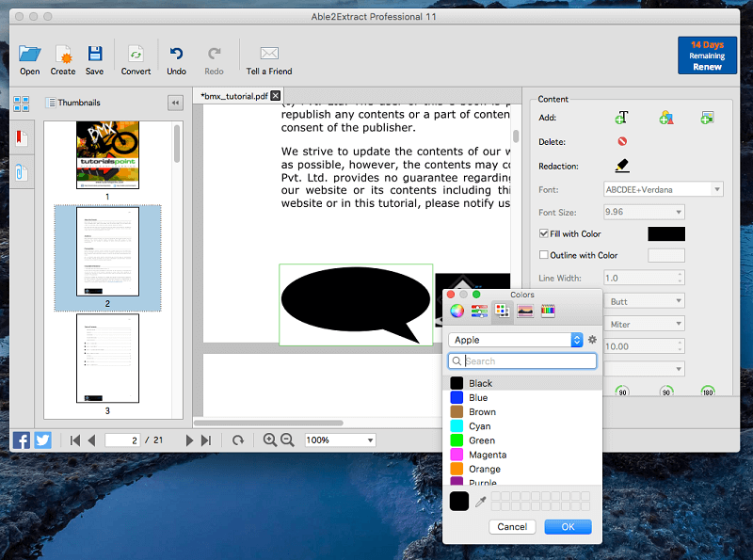This screenshot has height=560, width=753.
Task: Open the Apple color palette dropdown
Action: pos(515,340)
